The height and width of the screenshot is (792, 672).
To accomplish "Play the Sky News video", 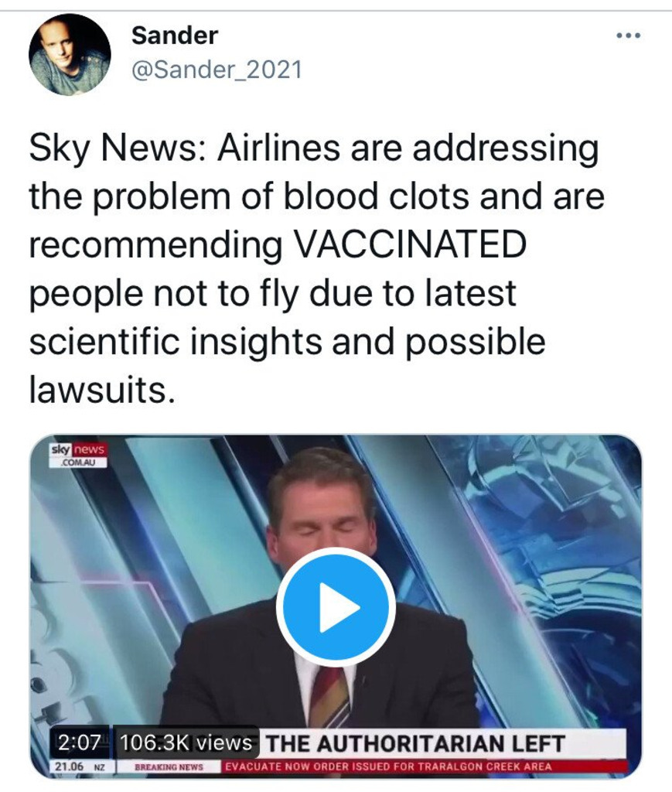I will (x=336, y=607).
